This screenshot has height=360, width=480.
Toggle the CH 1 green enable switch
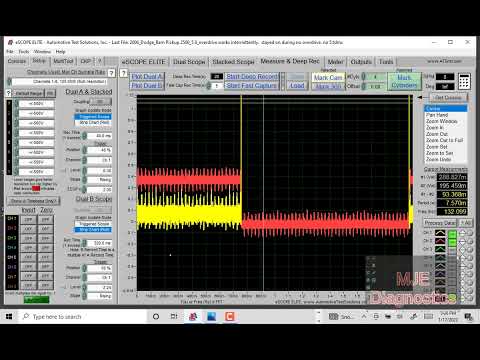point(452,233)
